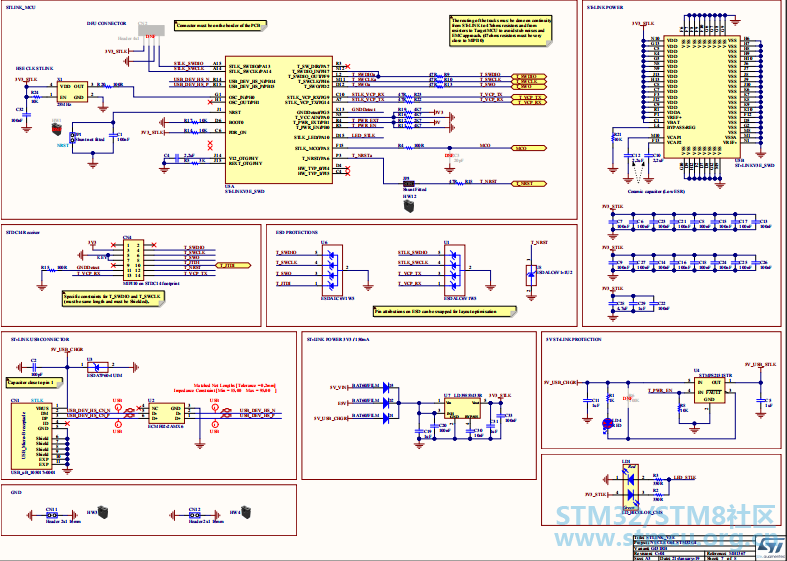Image resolution: width=787 pixels, height=561 pixels.
Task: Select the X1 oscillator block
Action: click(72, 92)
